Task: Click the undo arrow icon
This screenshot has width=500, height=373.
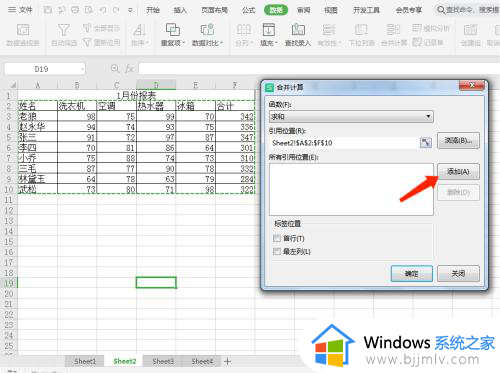Action: tap(103, 10)
